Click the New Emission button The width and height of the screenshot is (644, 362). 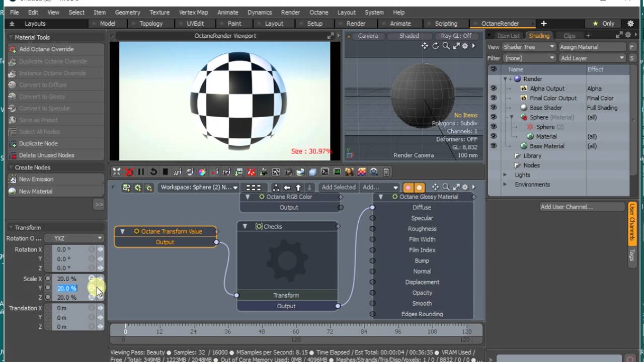click(x=55, y=179)
